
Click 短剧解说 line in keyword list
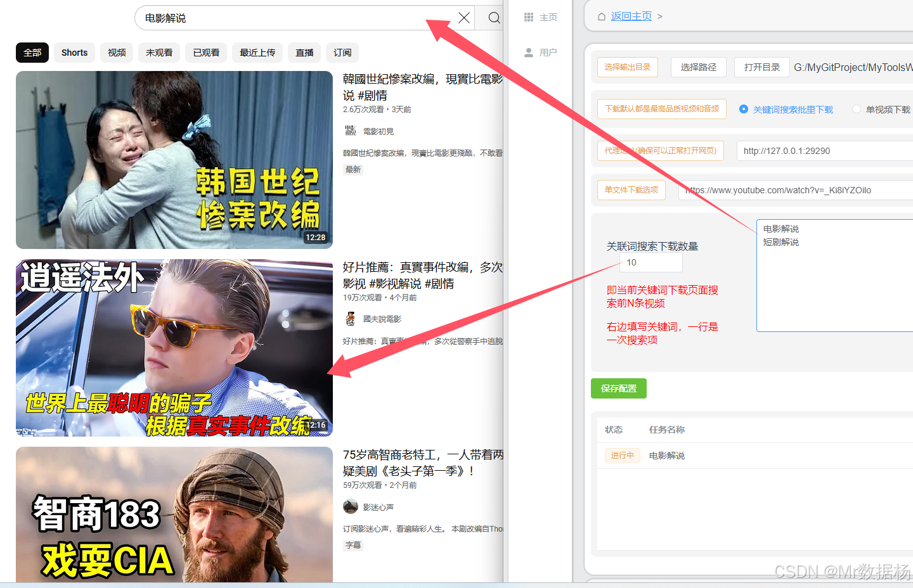point(781,242)
